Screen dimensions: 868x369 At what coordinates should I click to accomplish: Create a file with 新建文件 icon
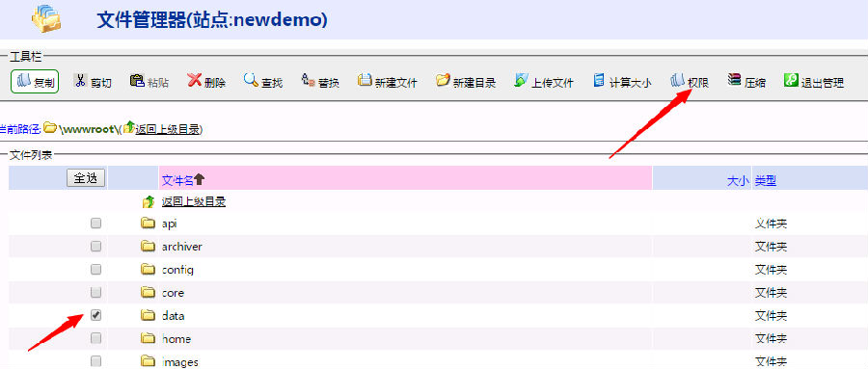pyautogui.click(x=365, y=80)
